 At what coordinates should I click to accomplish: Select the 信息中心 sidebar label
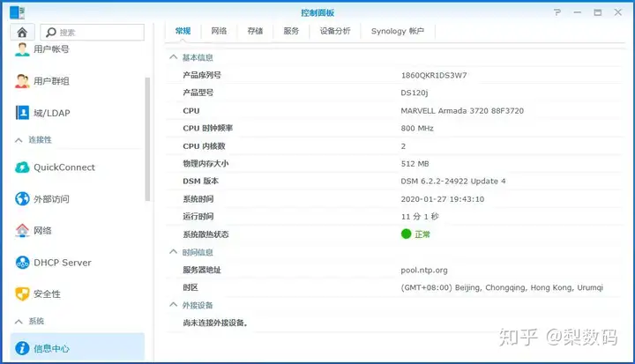(x=51, y=348)
